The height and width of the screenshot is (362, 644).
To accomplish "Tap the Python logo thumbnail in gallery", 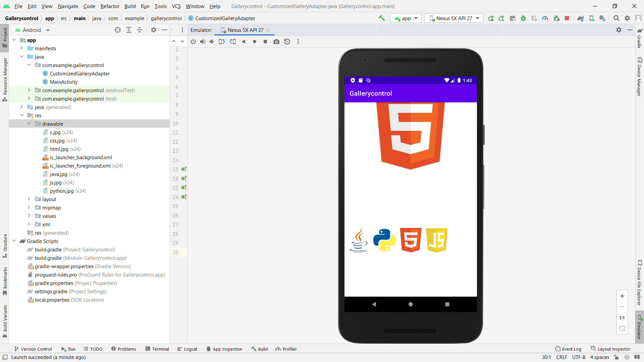I will [x=384, y=240].
